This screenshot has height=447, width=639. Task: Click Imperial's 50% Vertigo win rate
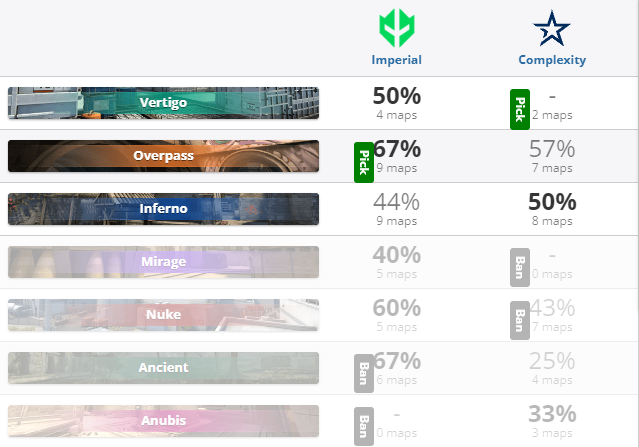pyautogui.click(x=397, y=96)
